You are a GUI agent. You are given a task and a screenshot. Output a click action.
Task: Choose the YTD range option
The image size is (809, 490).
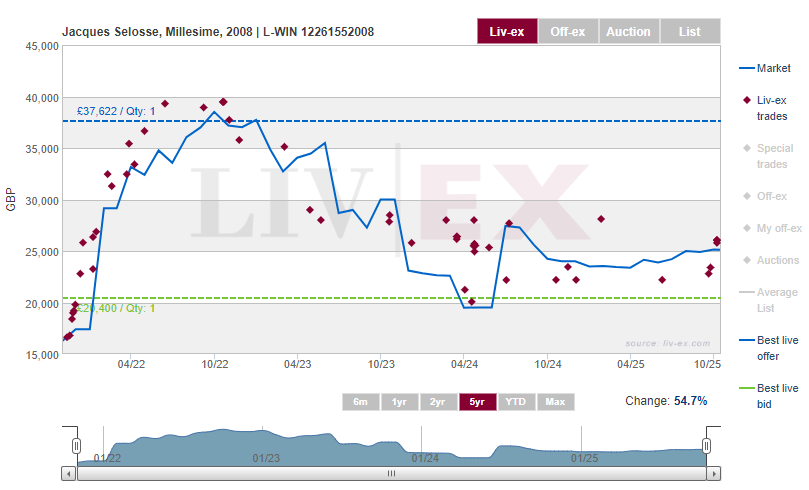point(516,402)
